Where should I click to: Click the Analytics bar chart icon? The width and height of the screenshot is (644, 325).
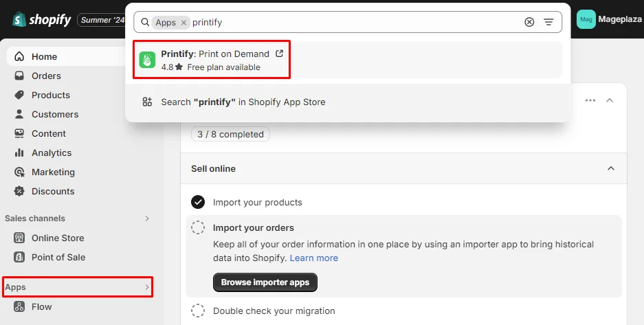pos(19,153)
